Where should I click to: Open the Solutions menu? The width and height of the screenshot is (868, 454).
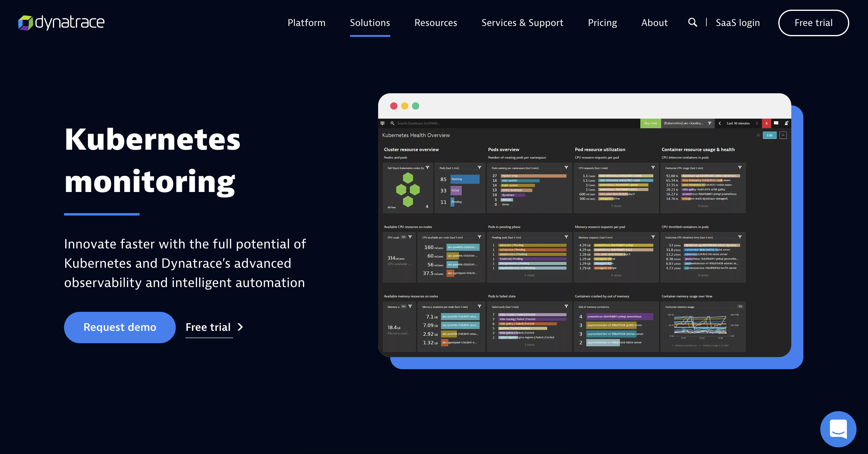(370, 23)
